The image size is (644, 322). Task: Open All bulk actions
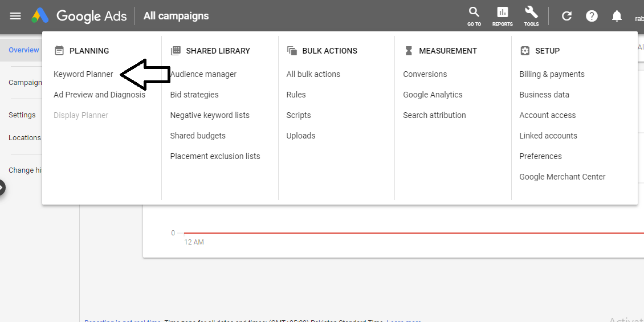pyautogui.click(x=313, y=74)
